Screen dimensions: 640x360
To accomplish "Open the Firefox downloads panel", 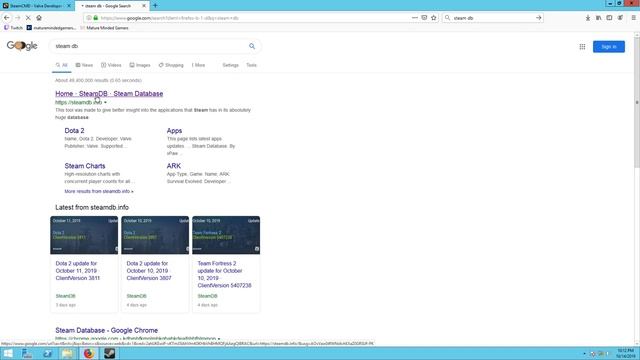I will coord(588,18).
